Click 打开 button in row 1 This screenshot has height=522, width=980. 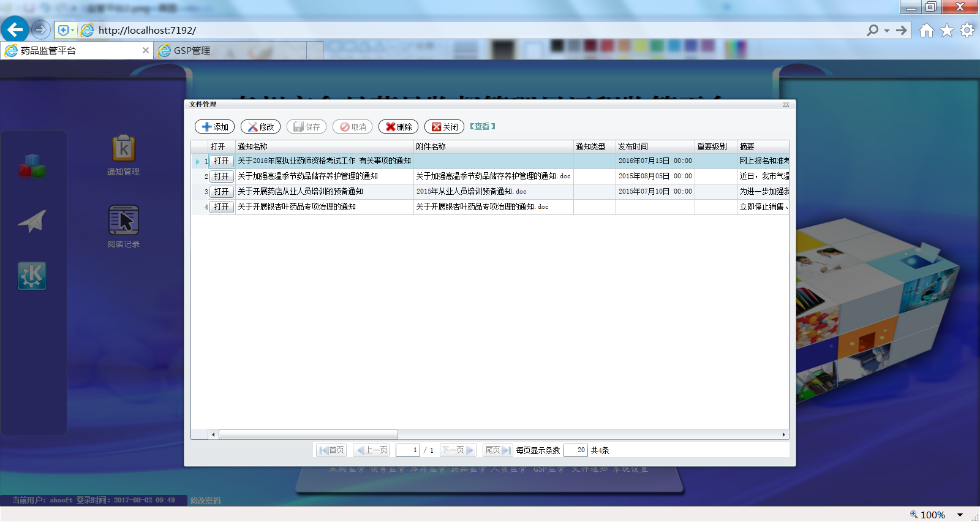(221, 161)
